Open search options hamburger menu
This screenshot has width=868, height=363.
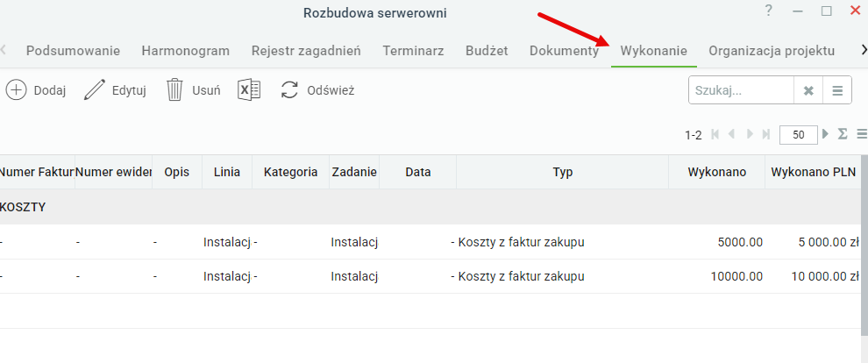tap(837, 90)
